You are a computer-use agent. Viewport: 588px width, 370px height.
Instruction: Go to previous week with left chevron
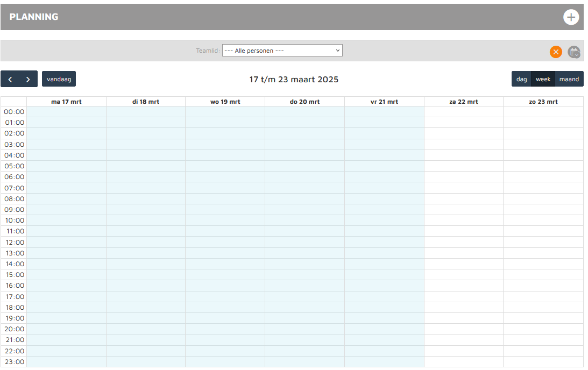point(10,79)
